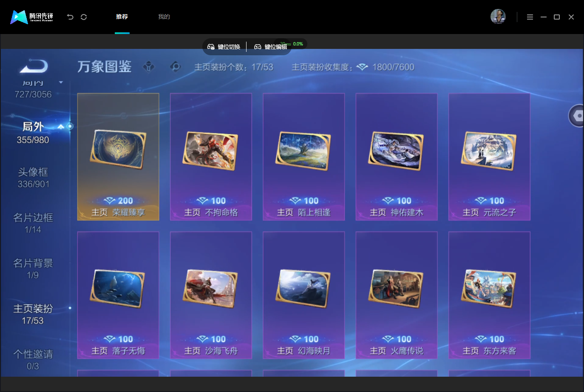Minimize the Tencent Pioneer window

point(543,17)
